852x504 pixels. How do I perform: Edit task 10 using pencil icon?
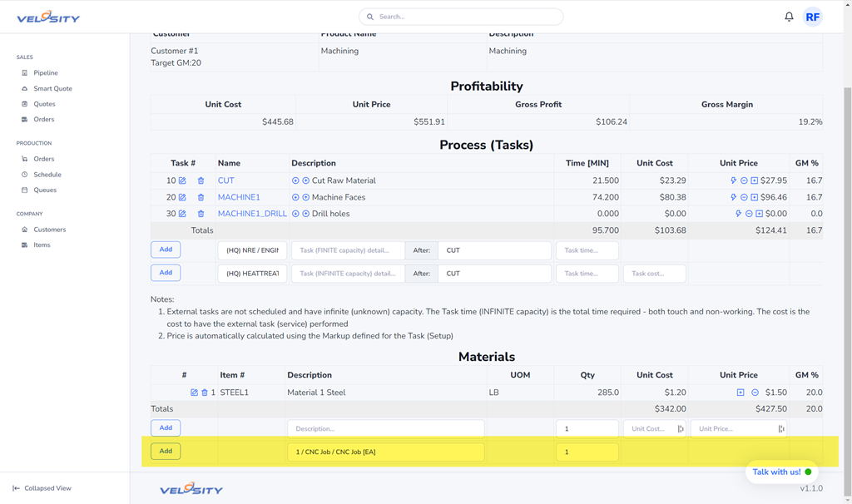[182, 180]
